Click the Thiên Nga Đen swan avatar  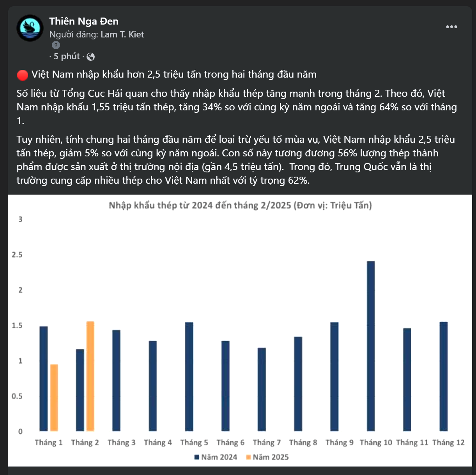(30, 28)
